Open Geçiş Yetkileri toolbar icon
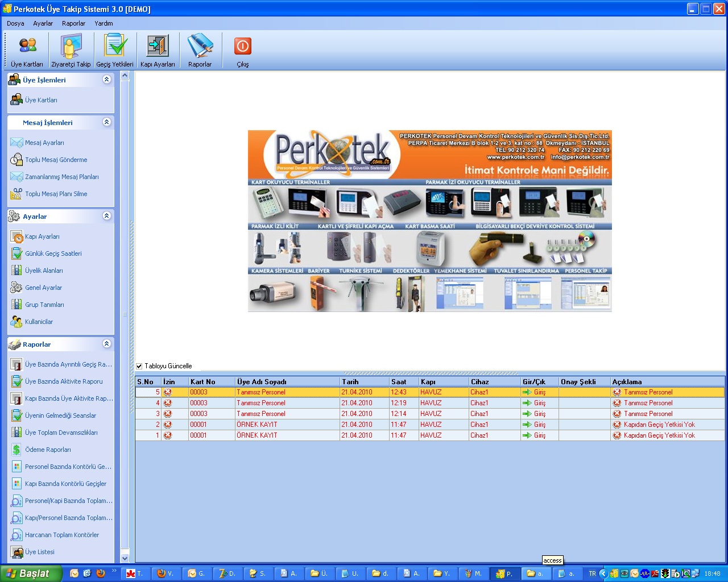This screenshot has height=582, width=728. coord(114,51)
